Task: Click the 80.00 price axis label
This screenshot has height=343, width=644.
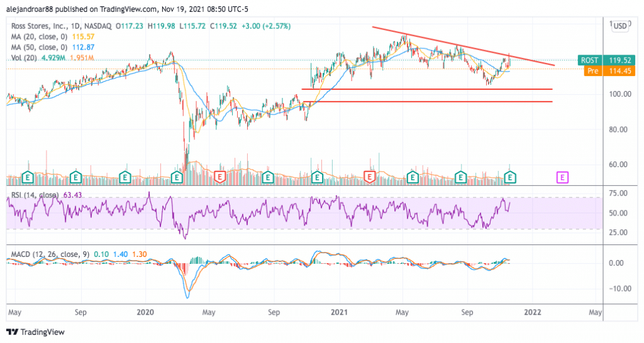Action: pyautogui.click(x=619, y=129)
